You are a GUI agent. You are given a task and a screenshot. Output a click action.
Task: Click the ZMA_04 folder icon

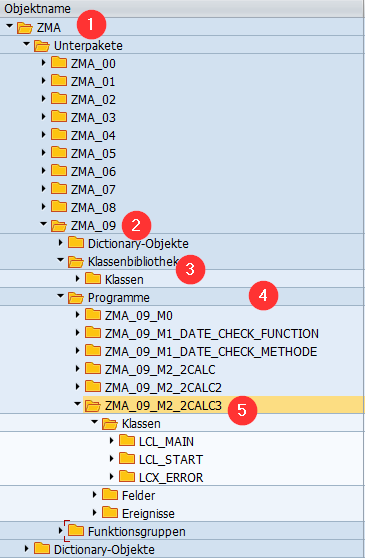(x=59, y=135)
